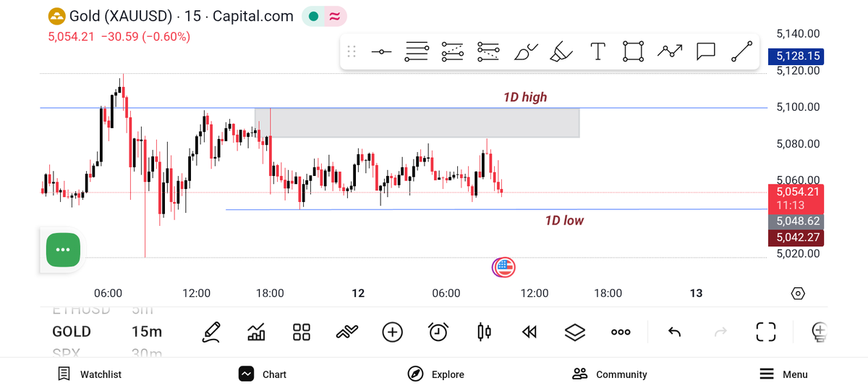Click the 06:00 label after date 12
The image size is (868, 391).
pos(446,293)
